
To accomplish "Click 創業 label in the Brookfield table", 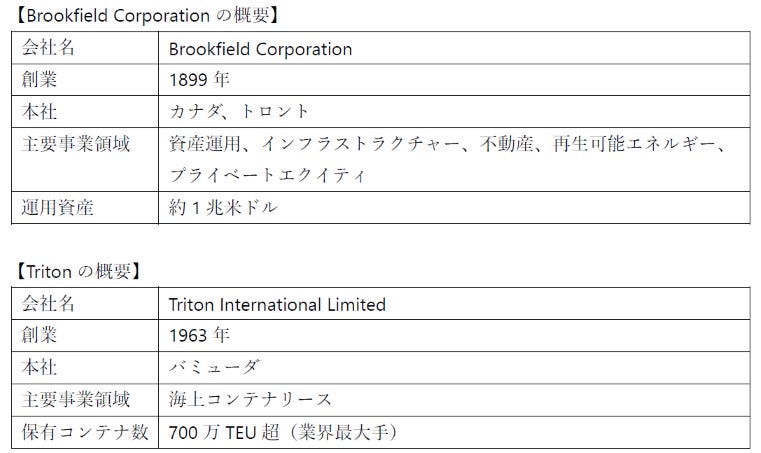I will (x=40, y=80).
